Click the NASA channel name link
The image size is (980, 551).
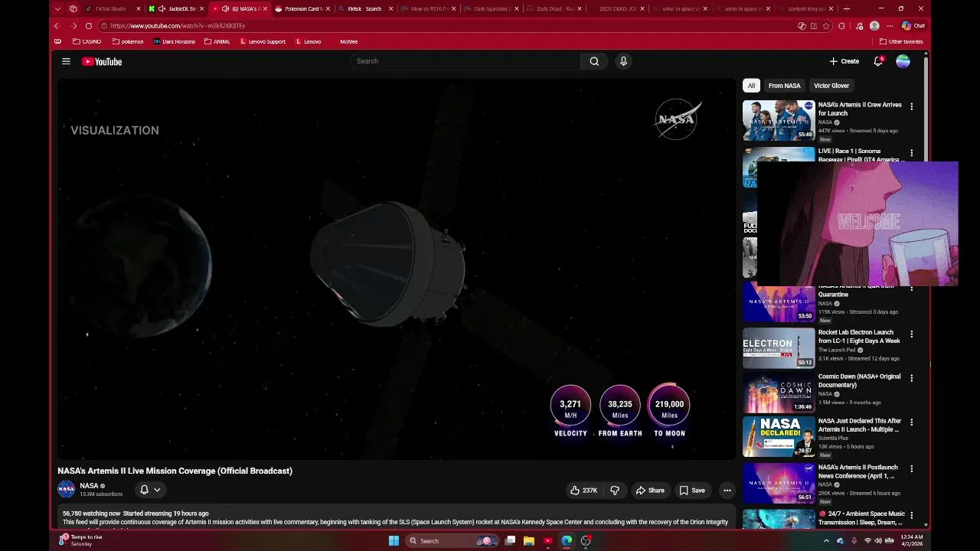[89, 486]
